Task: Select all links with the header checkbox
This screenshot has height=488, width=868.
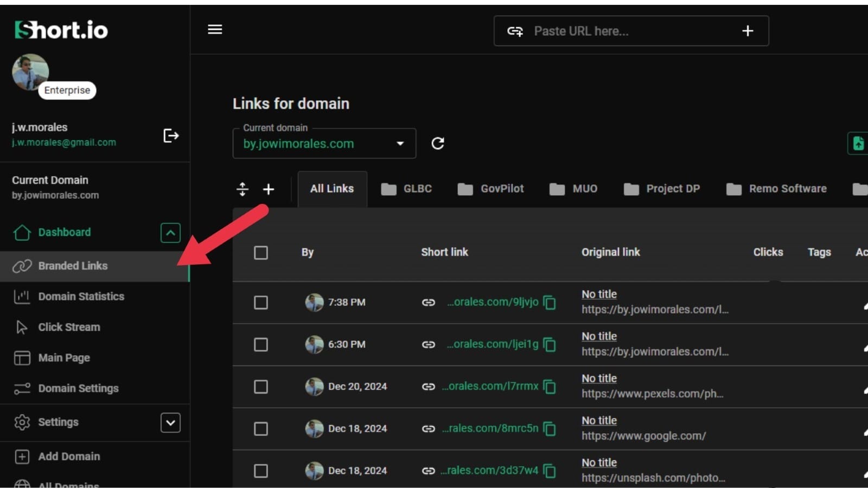Action: tap(261, 253)
